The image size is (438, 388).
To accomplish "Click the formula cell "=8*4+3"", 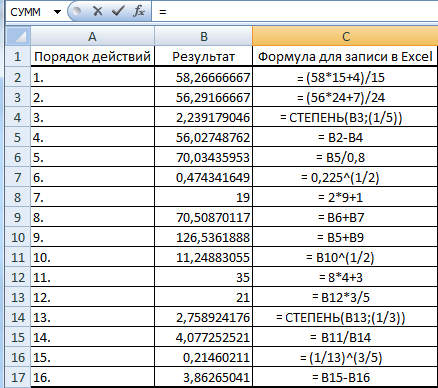I will (345, 277).
